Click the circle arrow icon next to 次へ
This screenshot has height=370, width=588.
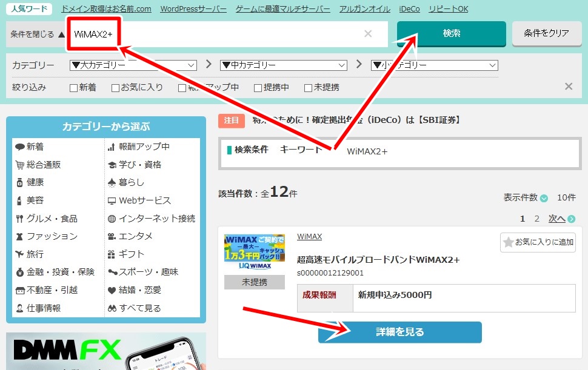[572, 219]
